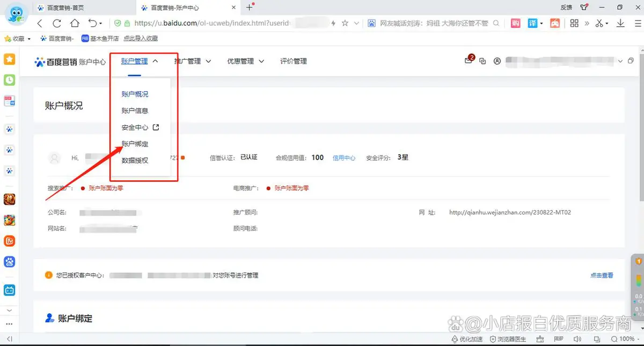The width and height of the screenshot is (644, 346).
Task: Open the green clock history sidebar icon
Action: (x=10, y=80)
